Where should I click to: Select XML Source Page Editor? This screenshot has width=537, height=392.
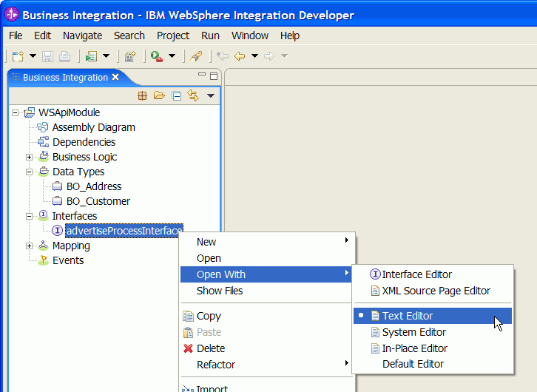(x=433, y=291)
